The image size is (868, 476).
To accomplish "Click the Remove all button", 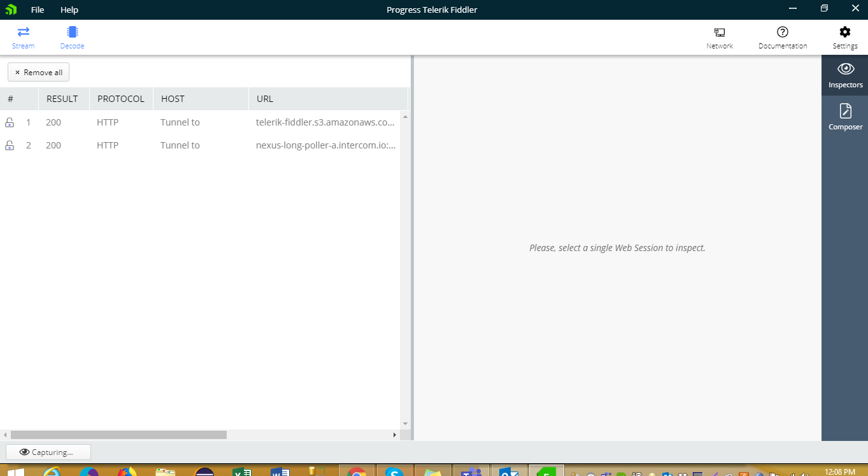I will coord(38,73).
